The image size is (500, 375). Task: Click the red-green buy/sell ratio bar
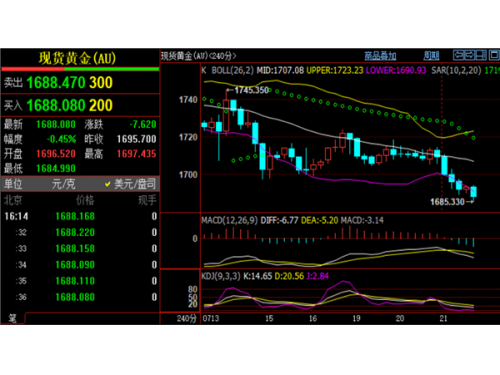[80, 69]
